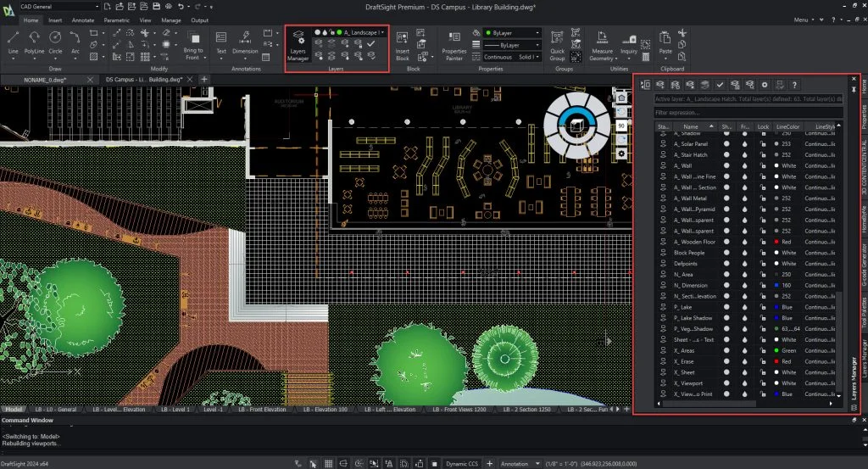Click the Dynamic CCS status bar button
868x469 pixels.
tap(460, 464)
